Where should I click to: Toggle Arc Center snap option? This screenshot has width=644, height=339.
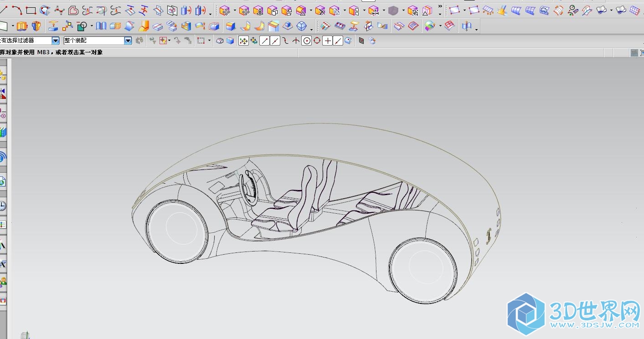(x=307, y=41)
